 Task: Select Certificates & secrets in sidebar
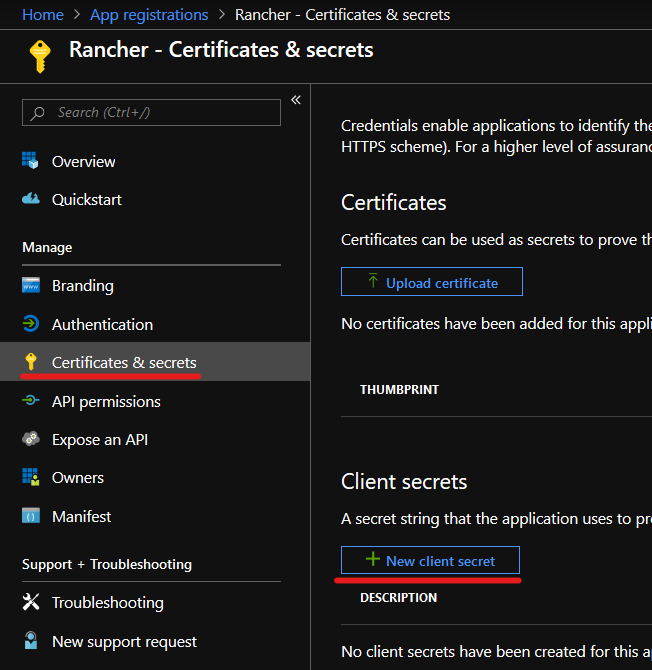click(155, 361)
